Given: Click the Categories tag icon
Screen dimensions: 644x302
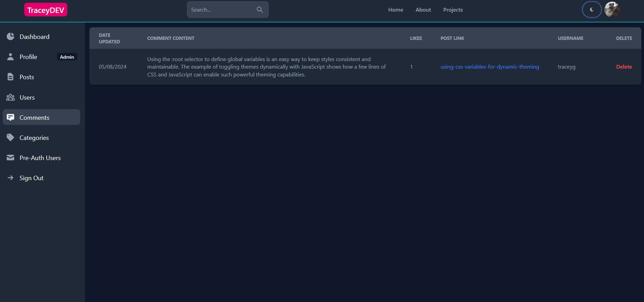Looking at the screenshot, I should 11,138.
